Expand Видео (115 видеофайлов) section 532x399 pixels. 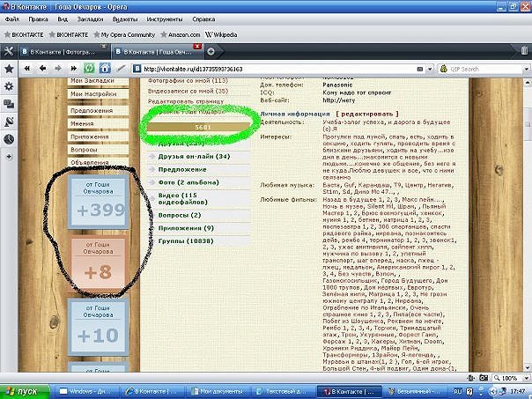point(199,199)
